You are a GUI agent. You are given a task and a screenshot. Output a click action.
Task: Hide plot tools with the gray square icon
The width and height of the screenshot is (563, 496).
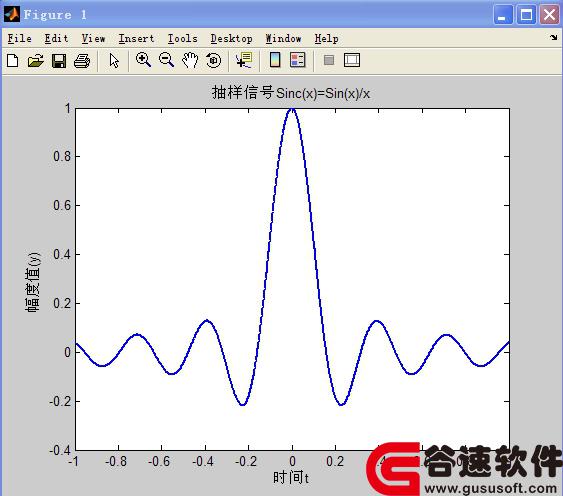pyautogui.click(x=329, y=60)
